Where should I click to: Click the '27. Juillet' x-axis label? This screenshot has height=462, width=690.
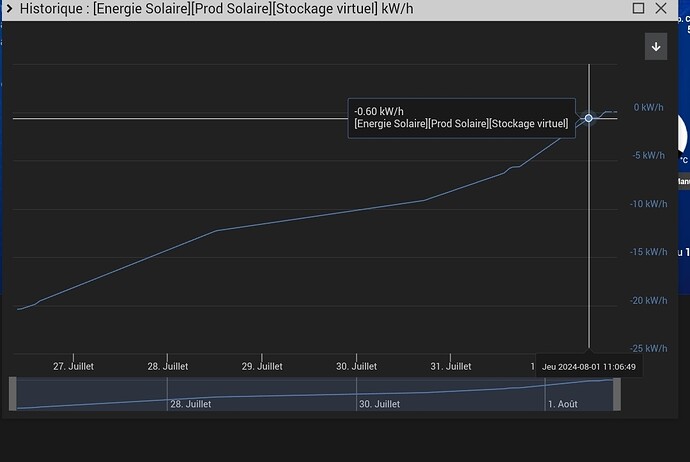click(73, 366)
